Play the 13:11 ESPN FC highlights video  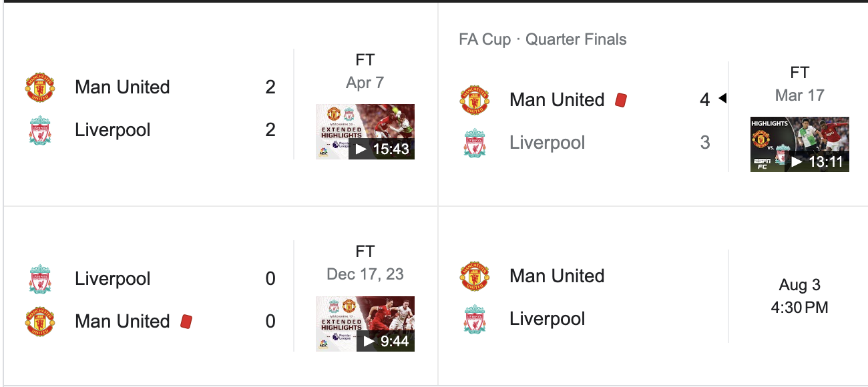coord(800,144)
